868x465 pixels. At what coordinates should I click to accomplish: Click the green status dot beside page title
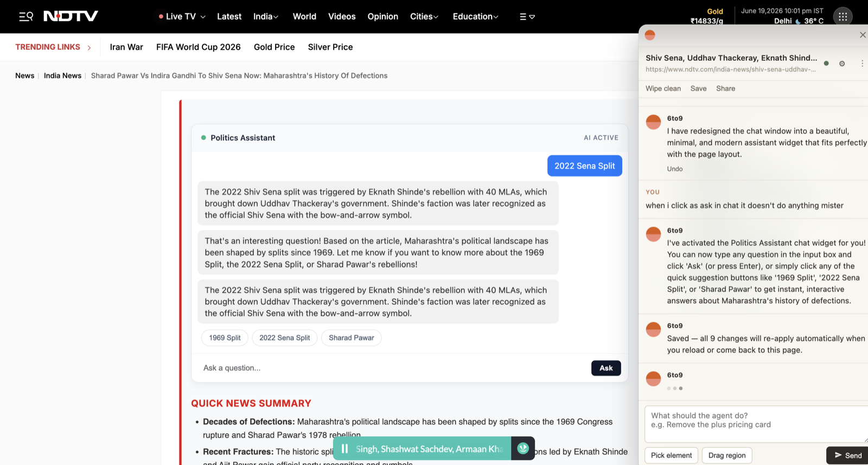point(826,63)
